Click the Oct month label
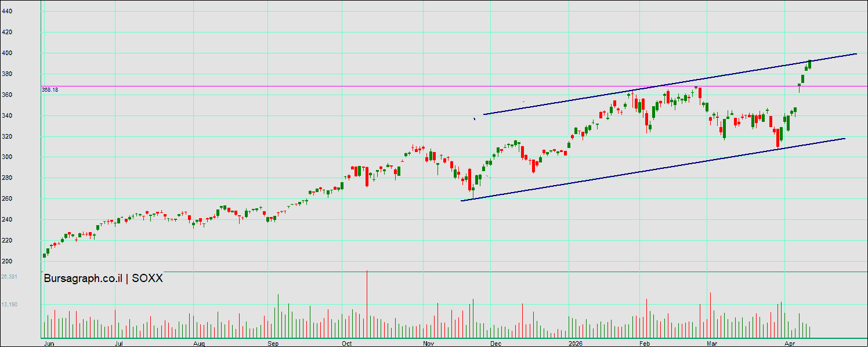 pos(346,343)
